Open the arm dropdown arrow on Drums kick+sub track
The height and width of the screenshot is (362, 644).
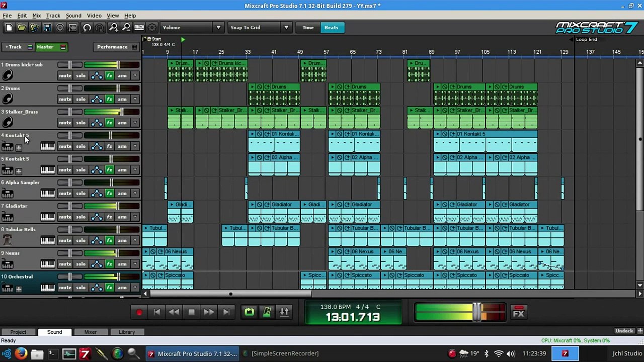click(134, 75)
